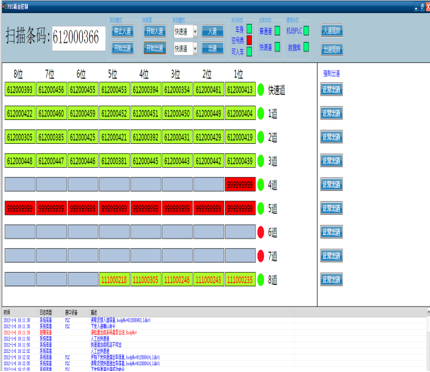Click the 描述 column header in log

click(x=94, y=313)
